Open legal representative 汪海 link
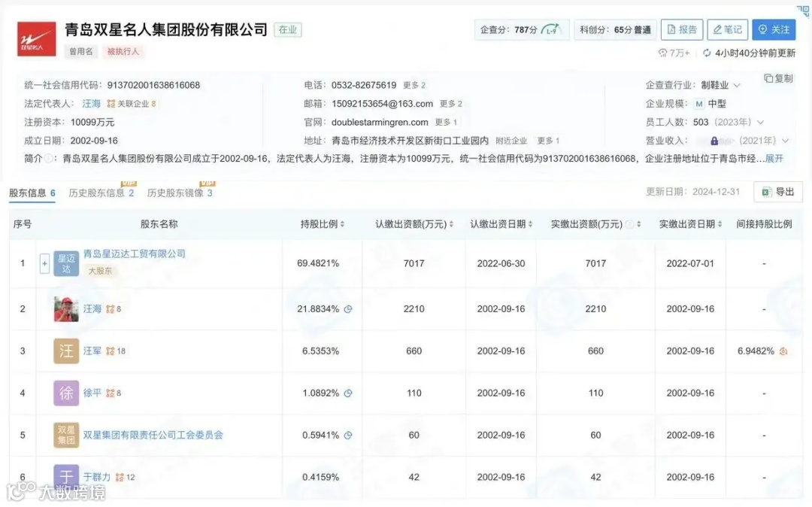The width and height of the screenshot is (812, 507). tap(91, 104)
